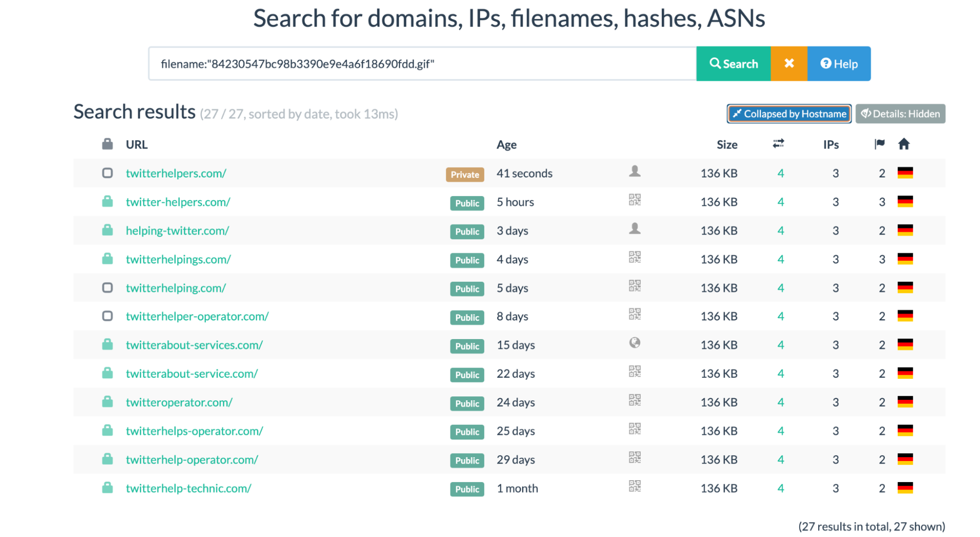The image size is (980, 537).
Task: Click the person icon next to helping-twitter.com age
Action: pyautogui.click(x=635, y=228)
